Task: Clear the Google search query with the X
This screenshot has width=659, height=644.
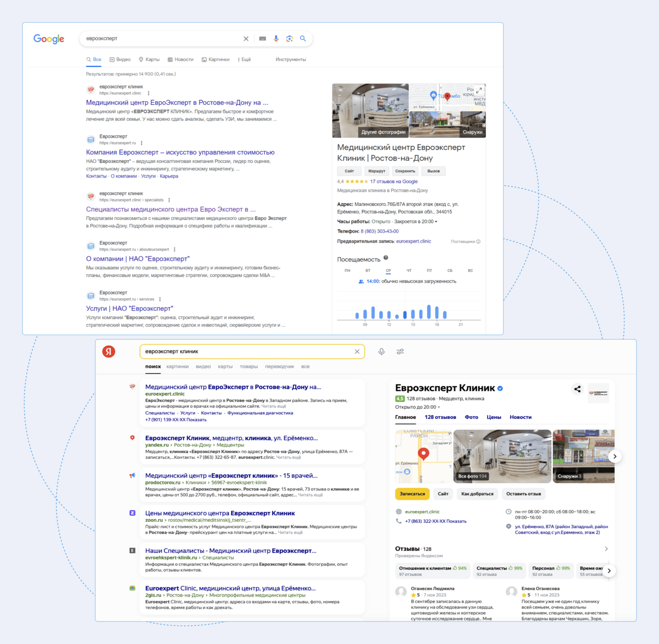Action: click(x=246, y=39)
